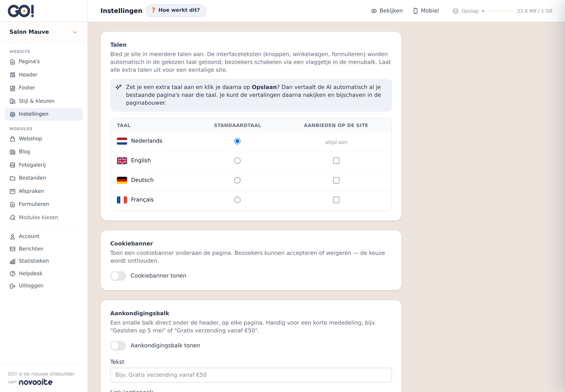Click the Opslag database icon
This screenshot has width=565, height=392.
455,11
